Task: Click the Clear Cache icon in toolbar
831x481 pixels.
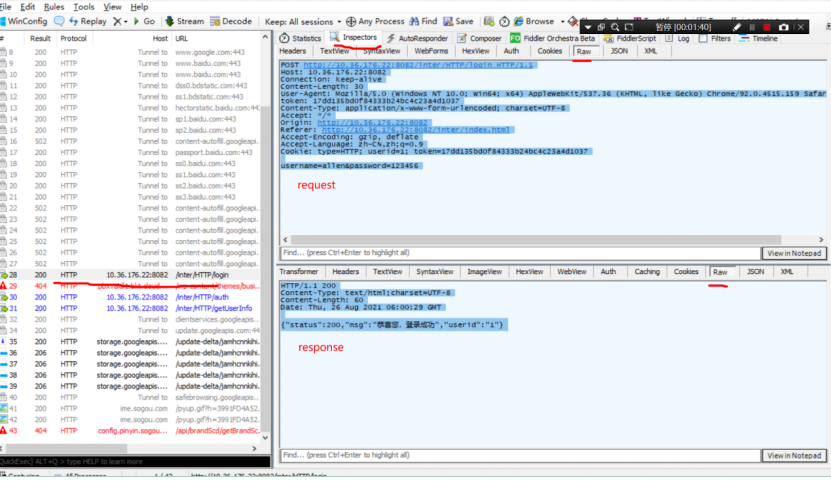Action: tap(572, 21)
